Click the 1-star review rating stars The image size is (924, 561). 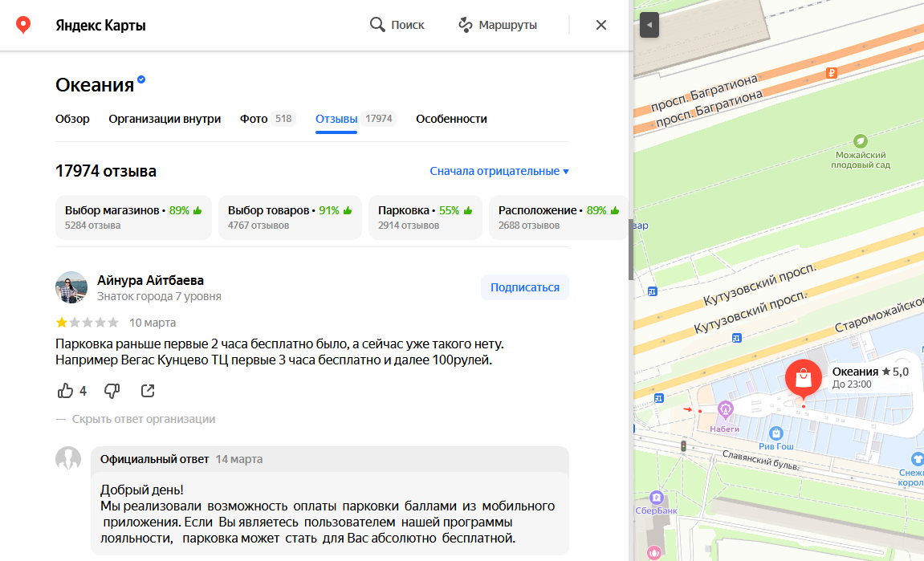pos(88,323)
